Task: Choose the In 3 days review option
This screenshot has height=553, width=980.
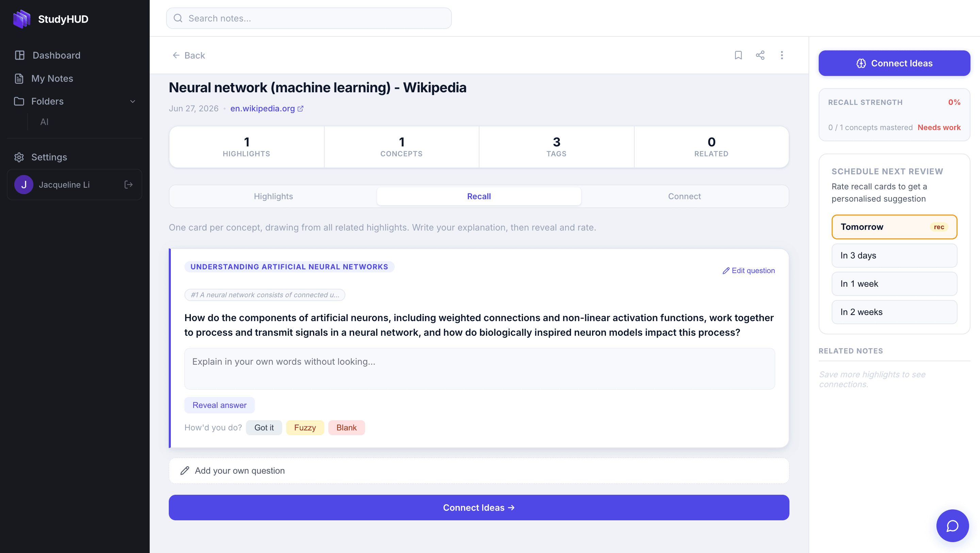Action: coord(894,255)
